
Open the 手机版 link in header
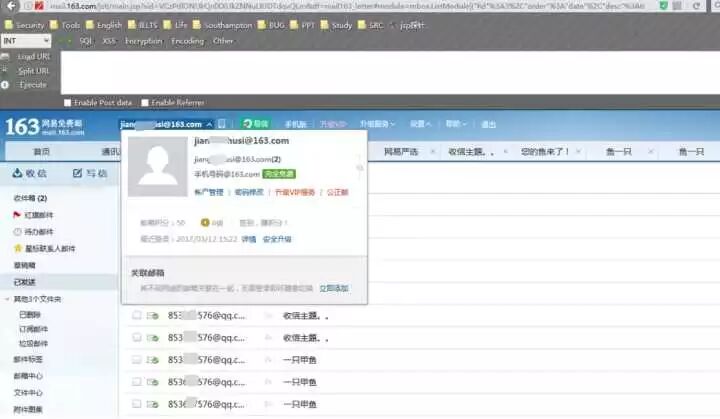[295, 125]
